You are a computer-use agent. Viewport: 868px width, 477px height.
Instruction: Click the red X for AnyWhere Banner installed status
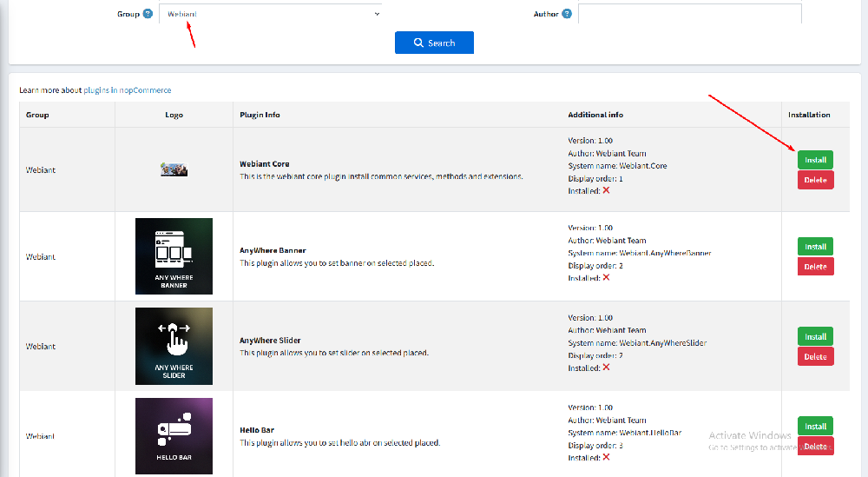click(606, 277)
